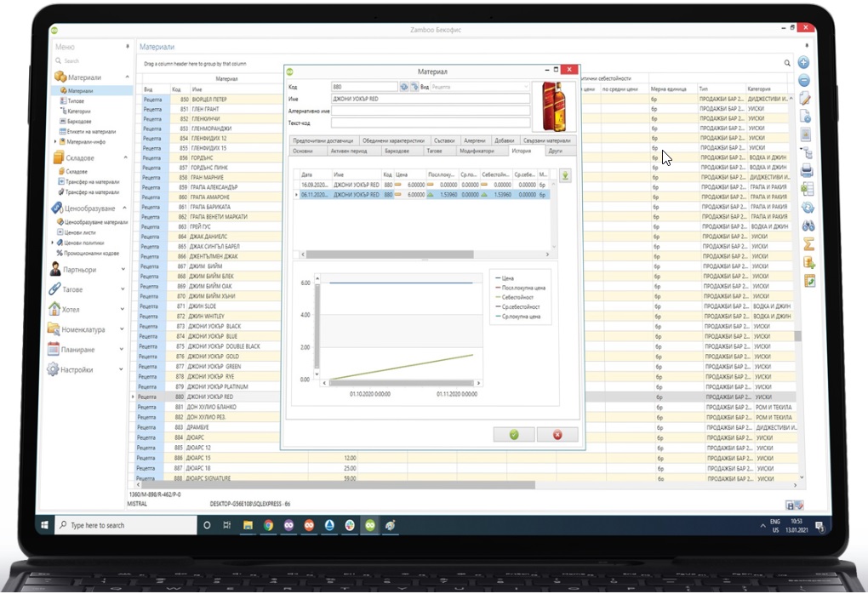Click the Код input field in dialog
Viewport: 868px width, 594px height.
tap(364, 87)
